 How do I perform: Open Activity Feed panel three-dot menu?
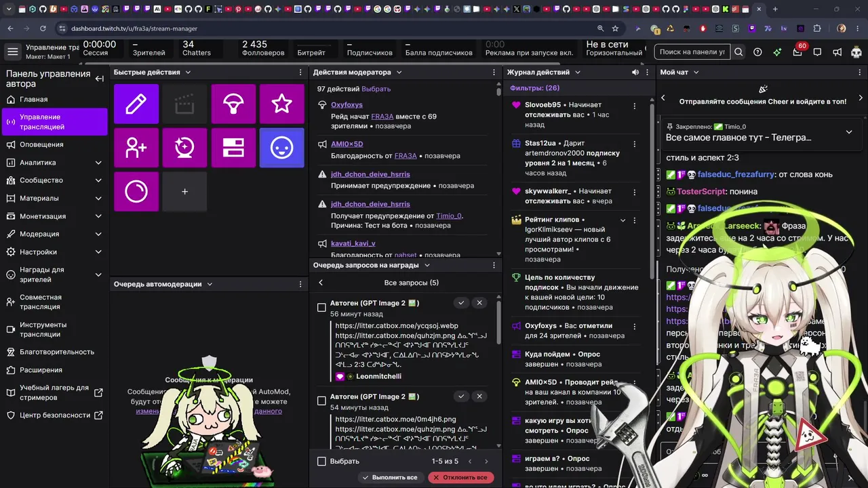648,73
